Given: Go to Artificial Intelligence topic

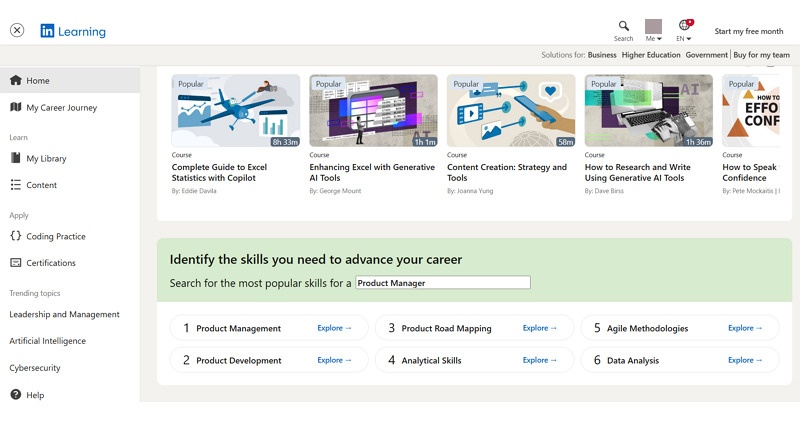Looking at the screenshot, I should 47,341.
